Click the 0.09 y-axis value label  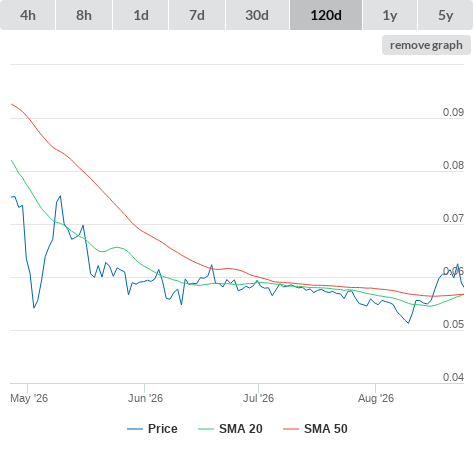click(x=453, y=112)
